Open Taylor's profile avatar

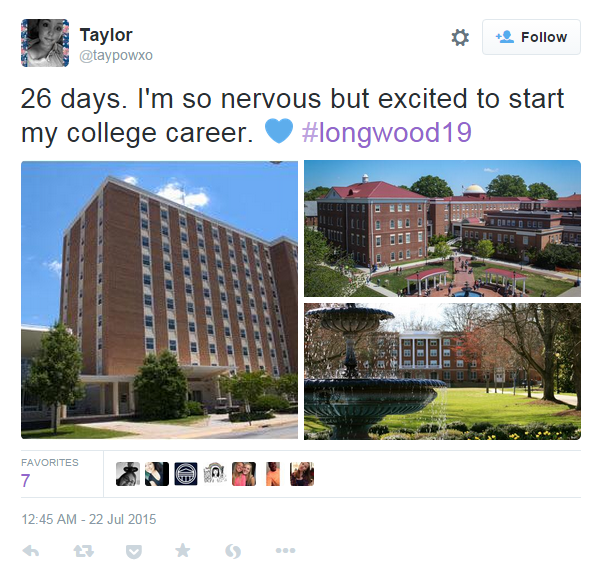click(45, 43)
